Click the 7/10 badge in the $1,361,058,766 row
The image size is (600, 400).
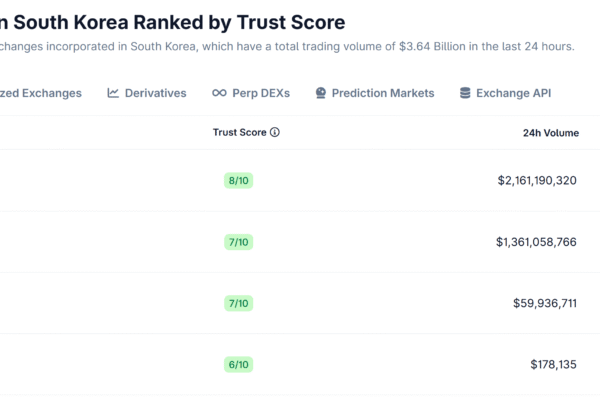coord(238,242)
